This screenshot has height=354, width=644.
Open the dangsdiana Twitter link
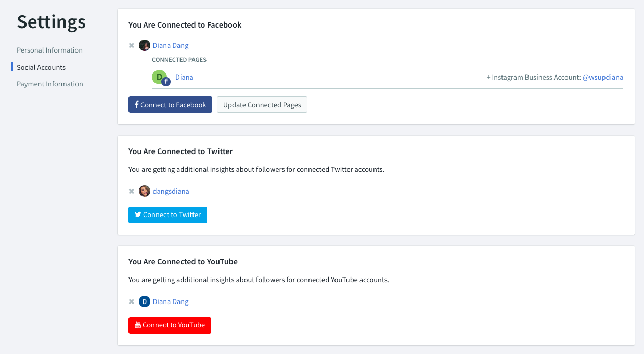pos(171,191)
